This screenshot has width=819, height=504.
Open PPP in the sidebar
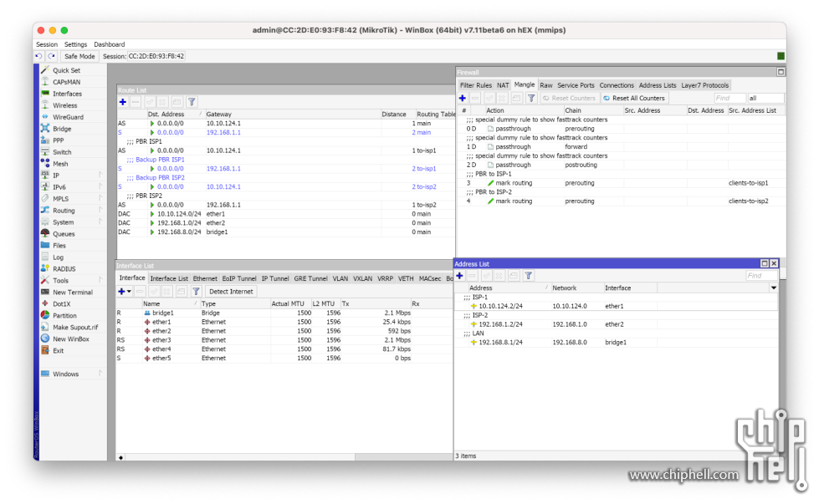[x=58, y=140]
